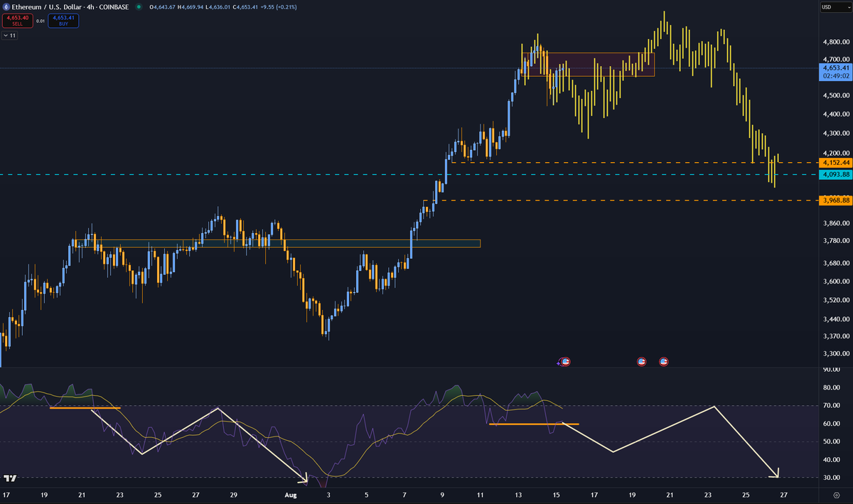Click the 0.01 spread value between Sell and Buy
853x504 pixels.
(x=41, y=21)
